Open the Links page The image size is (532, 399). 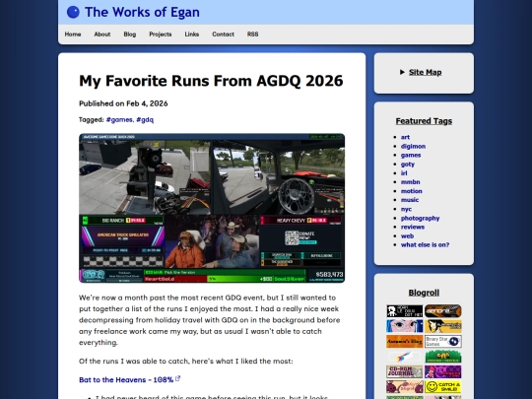tap(192, 34)
